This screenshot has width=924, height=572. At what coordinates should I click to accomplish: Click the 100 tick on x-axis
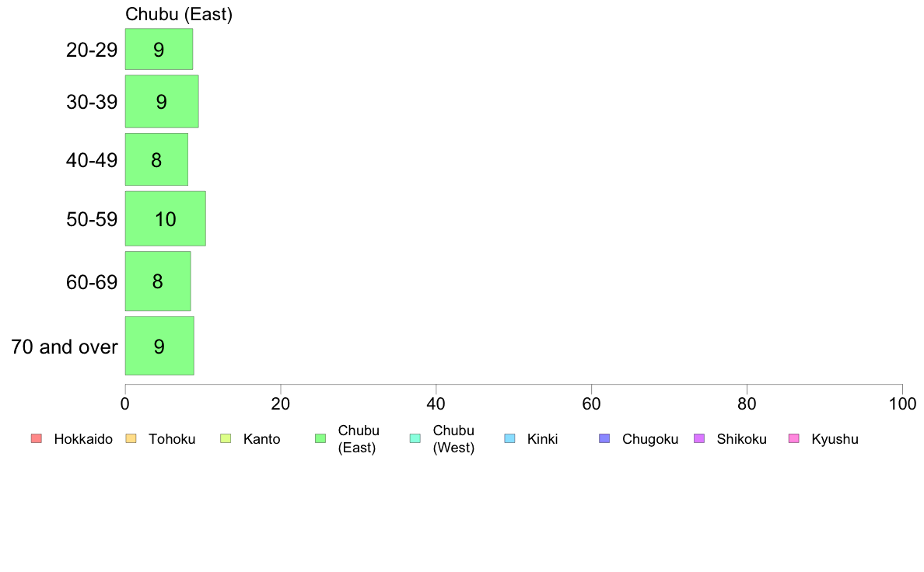[x=902, y=404]
